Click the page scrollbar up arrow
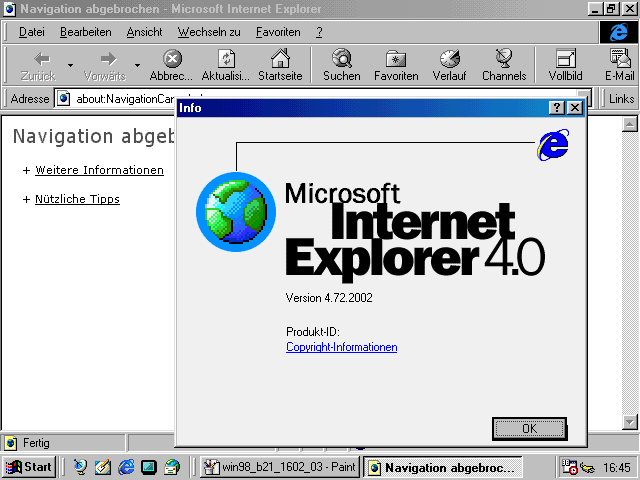The image size is (640, 480). click(629, 124)
